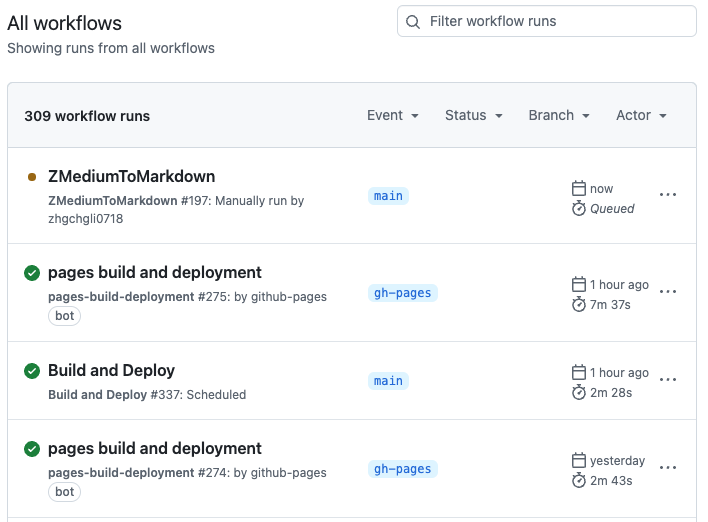Image resolution: width=708 pixels, height=522 pixels.
Task: Open the Branch filter dropdown
Action: click(x=559, y=115)
